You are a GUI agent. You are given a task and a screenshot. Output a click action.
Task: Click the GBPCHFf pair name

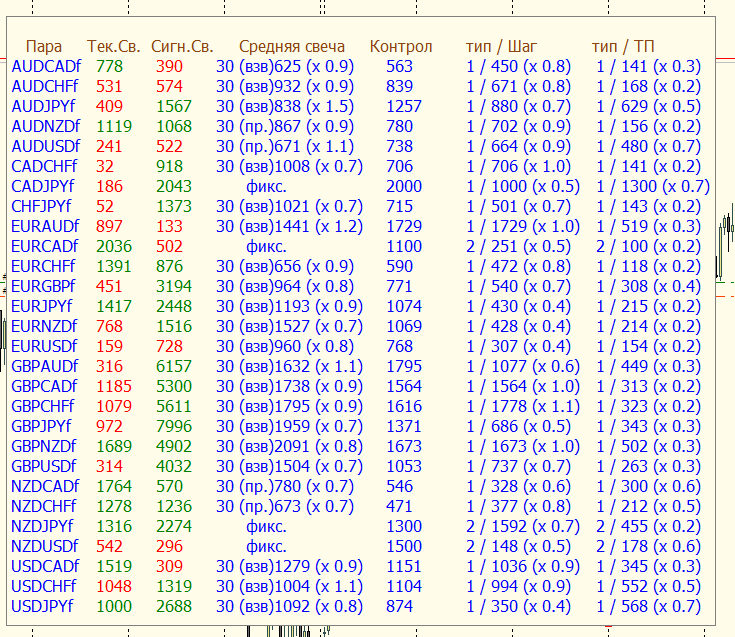click(x=43, y=406)
